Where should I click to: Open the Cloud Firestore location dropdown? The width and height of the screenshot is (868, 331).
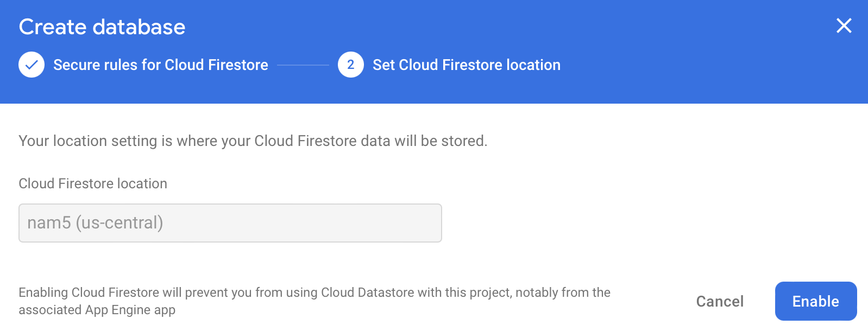230,223
